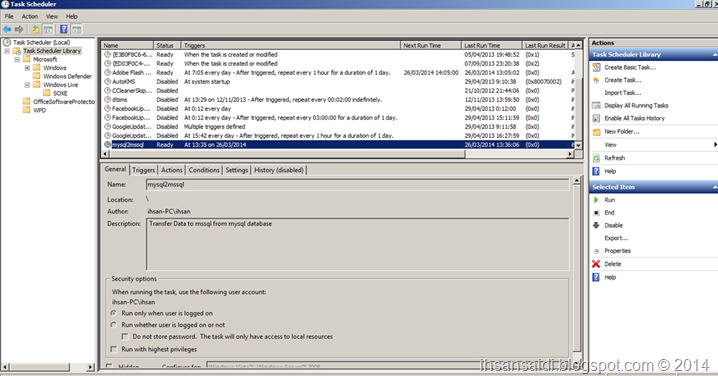Click Import Task... action link

click(623, 93)
